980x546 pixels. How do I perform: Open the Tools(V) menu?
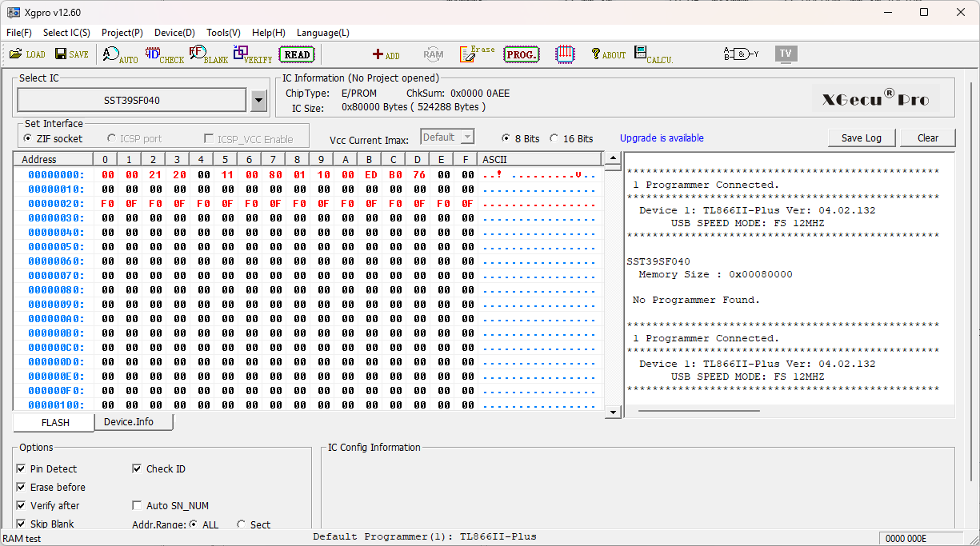coord(223,33)
